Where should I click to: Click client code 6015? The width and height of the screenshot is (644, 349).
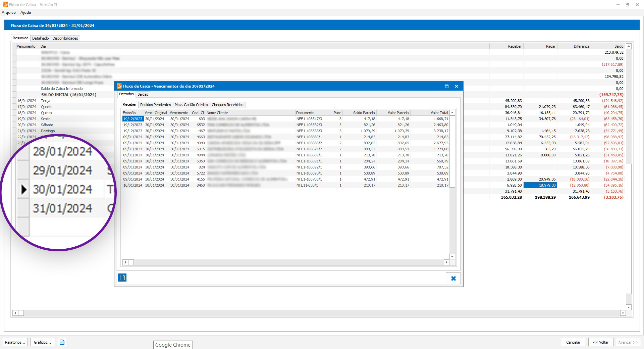click(x=201, y=149)
